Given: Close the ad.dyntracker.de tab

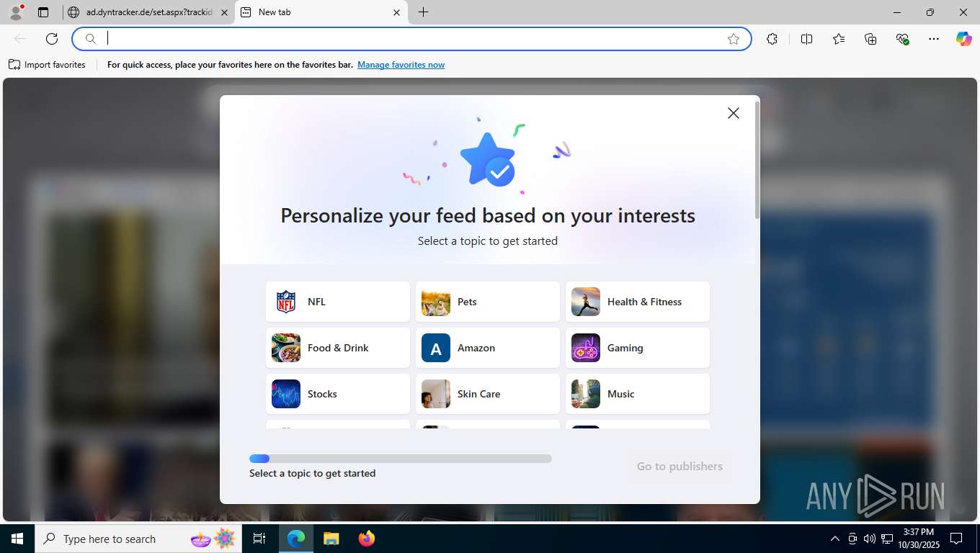Looking at the screenshot, I should [224, 12].
